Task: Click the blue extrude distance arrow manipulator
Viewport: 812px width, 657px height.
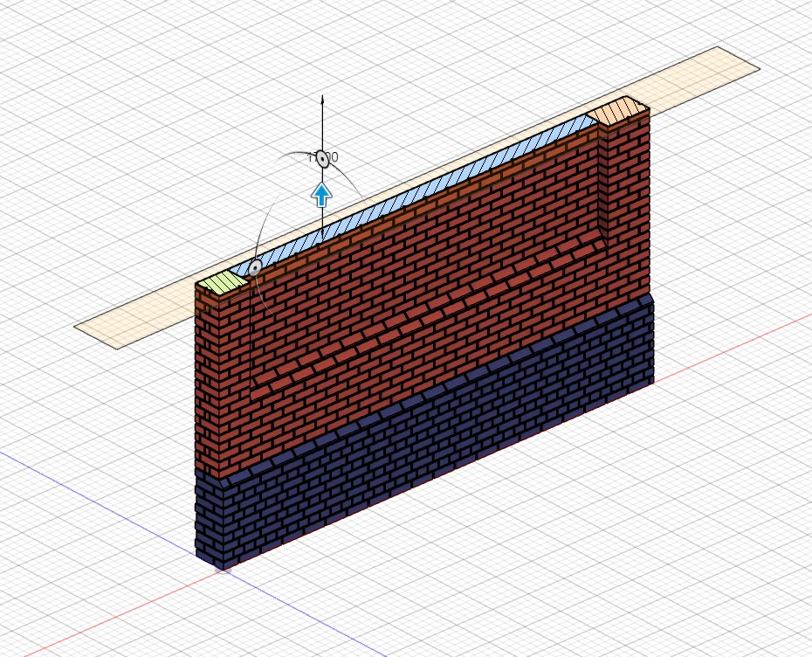Action: [x=321, y=196]
